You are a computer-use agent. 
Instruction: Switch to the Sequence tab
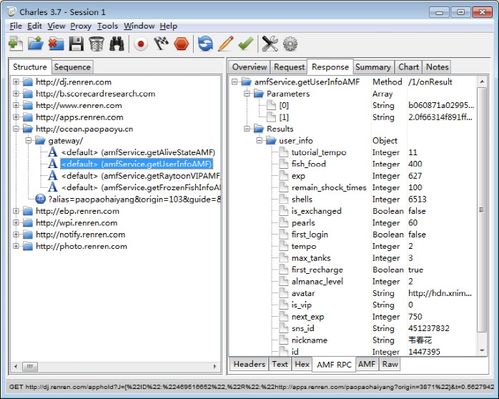72,67
